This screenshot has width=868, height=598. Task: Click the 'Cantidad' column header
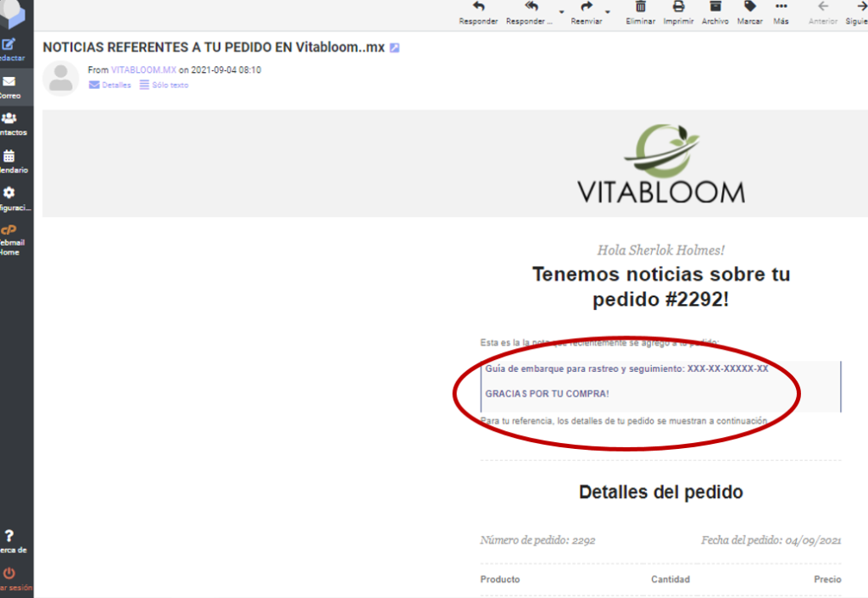tap(670, 579)
